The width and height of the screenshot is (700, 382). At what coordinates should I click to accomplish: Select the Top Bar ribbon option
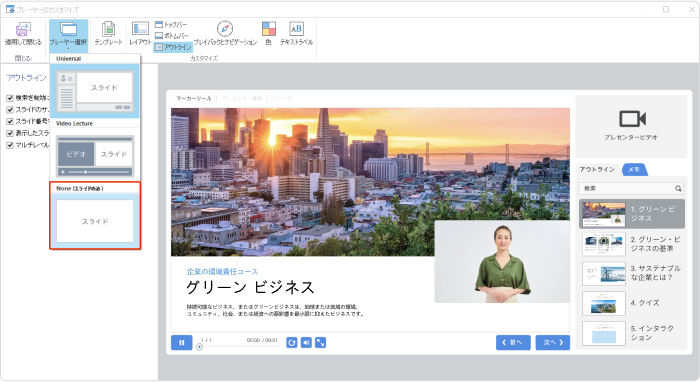(171, 25)
